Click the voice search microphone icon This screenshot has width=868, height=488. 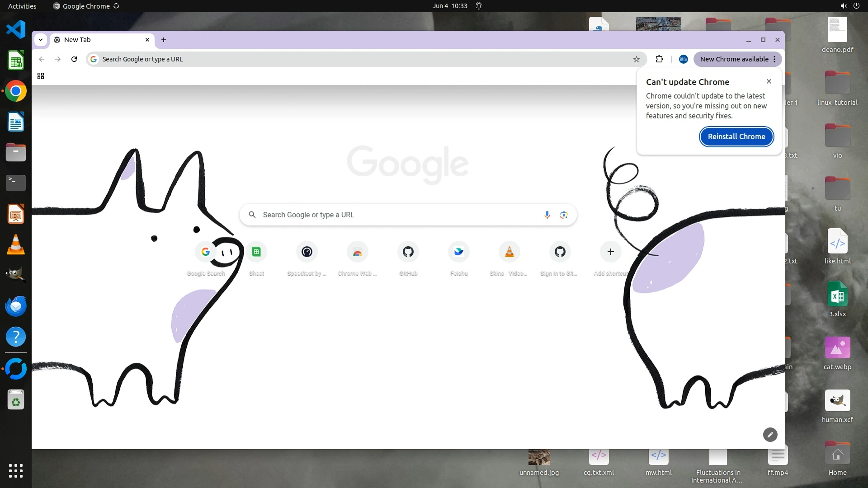pyautogui.click(x=547, y=215)
